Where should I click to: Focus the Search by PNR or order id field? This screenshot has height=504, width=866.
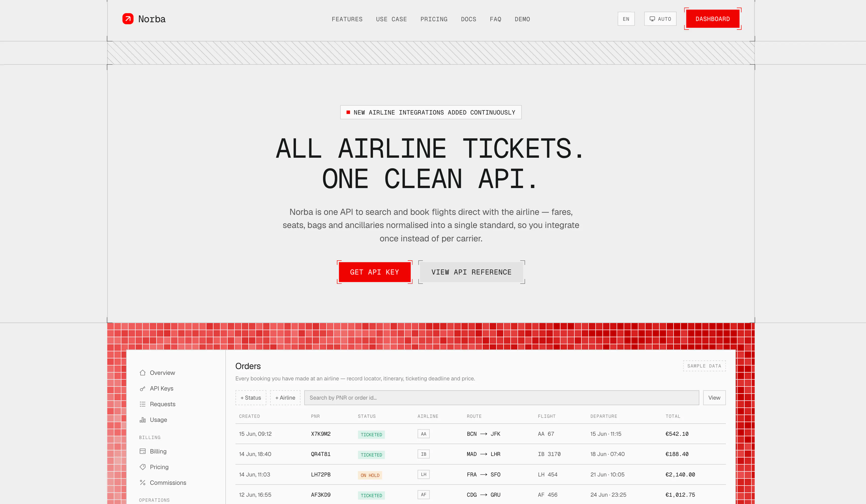click(x=501, y=398)
